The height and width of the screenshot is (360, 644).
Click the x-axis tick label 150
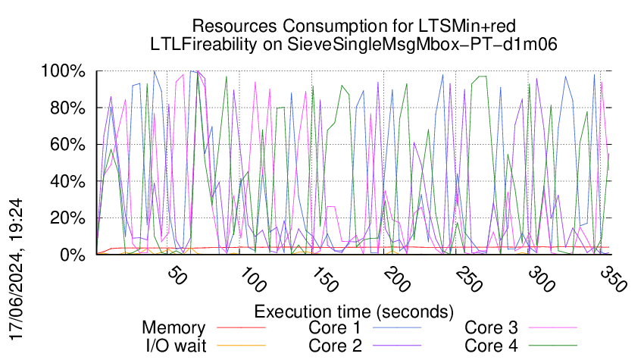click(x=324, y=280)
